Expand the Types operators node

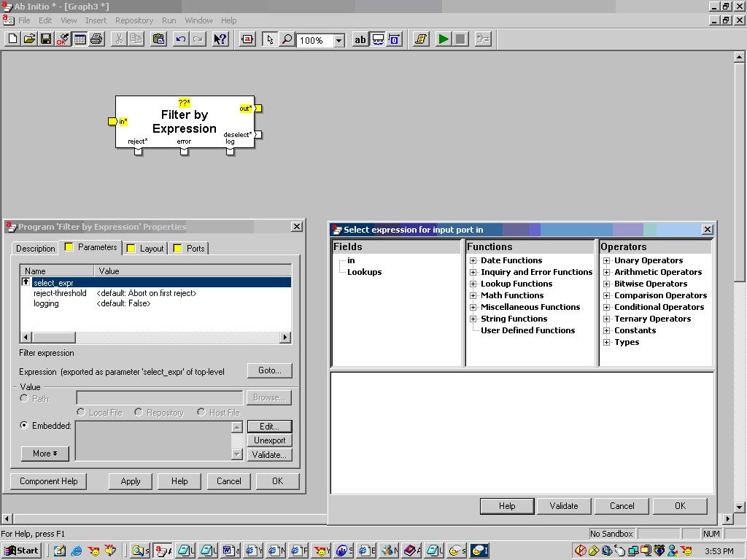click(x=606, y=343)
